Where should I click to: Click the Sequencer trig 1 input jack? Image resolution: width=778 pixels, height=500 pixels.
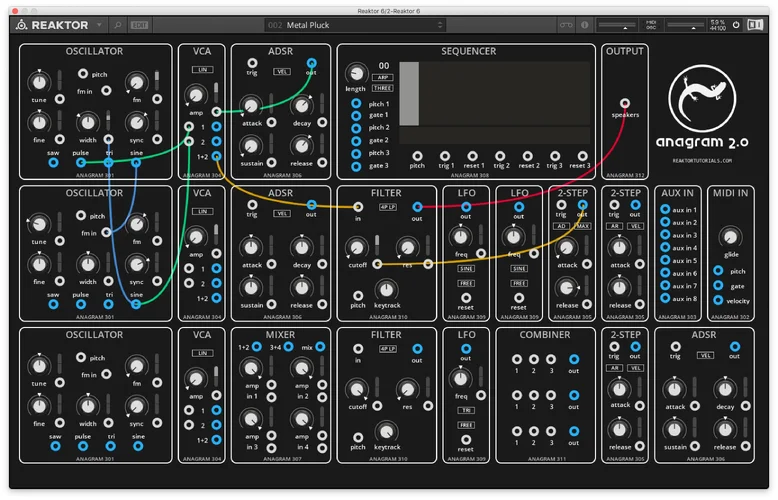point(445,156)
